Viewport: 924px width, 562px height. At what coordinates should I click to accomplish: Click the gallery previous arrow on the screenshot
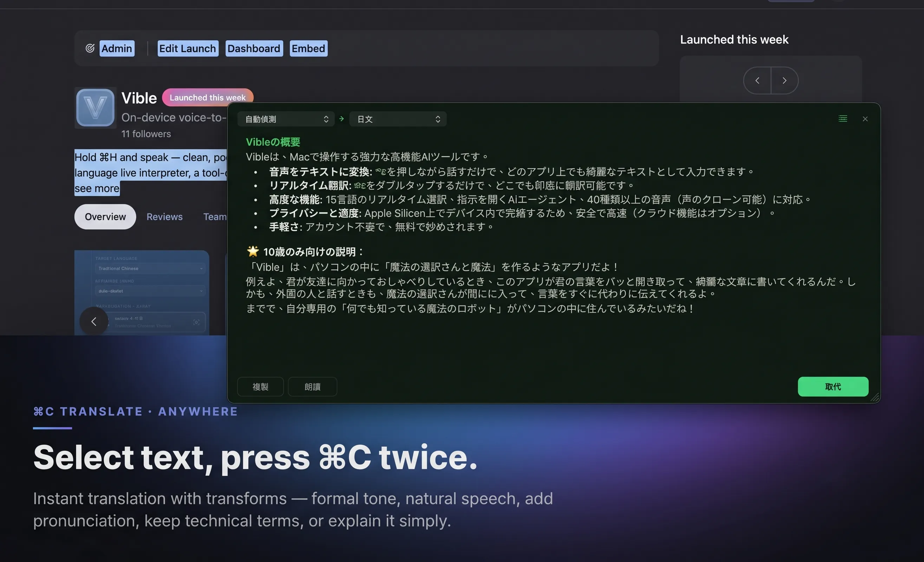coord(94,321)
